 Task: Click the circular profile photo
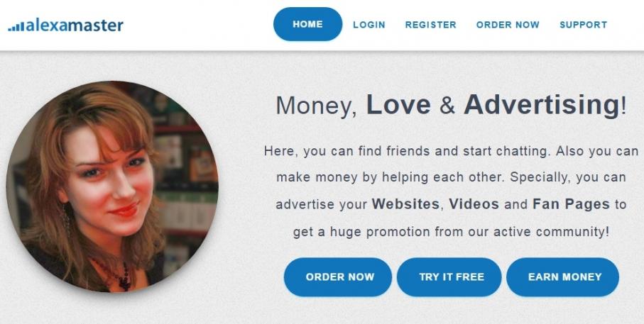(112, 186)
